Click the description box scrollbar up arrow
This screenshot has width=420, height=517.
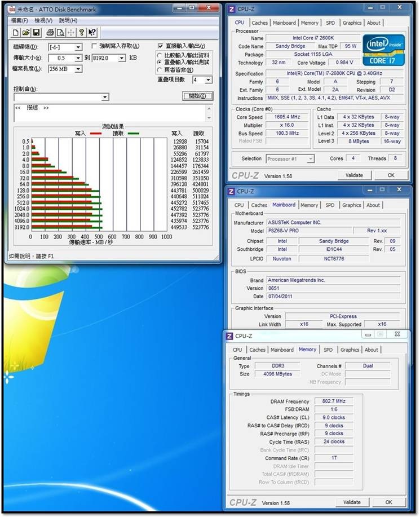tap(209, 108)
